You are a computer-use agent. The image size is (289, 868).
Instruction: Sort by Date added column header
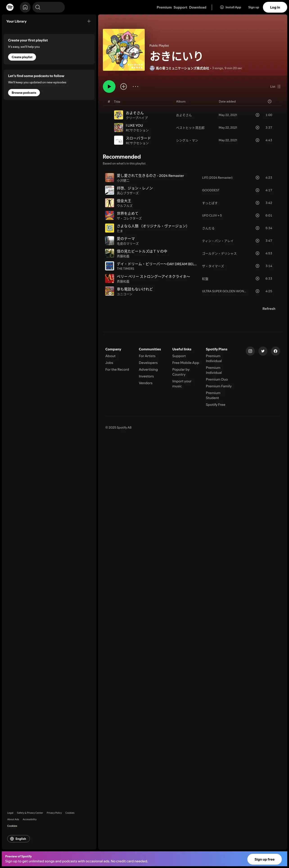click(227, 101)
